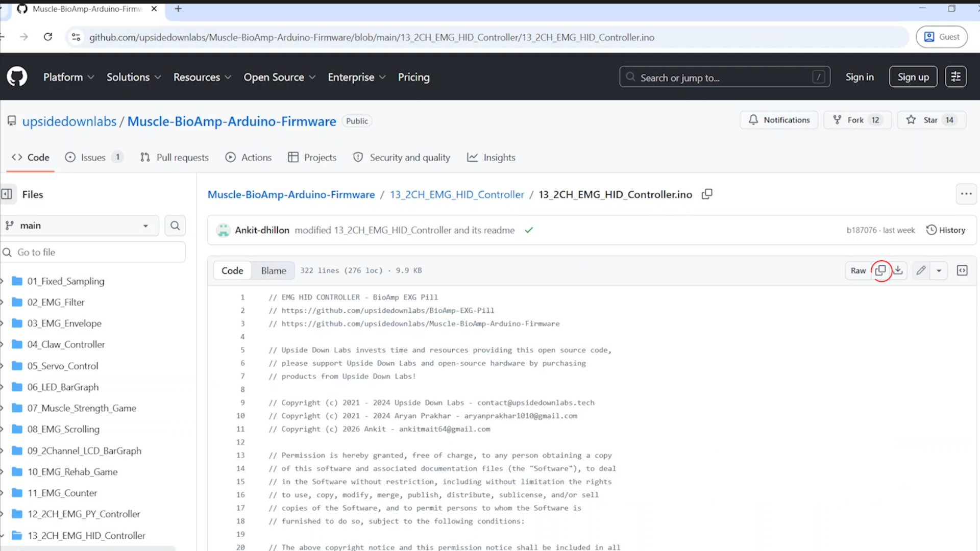Open more file actions ellipsis
Screen dimensions: 980x551
[x=966, y=194]
